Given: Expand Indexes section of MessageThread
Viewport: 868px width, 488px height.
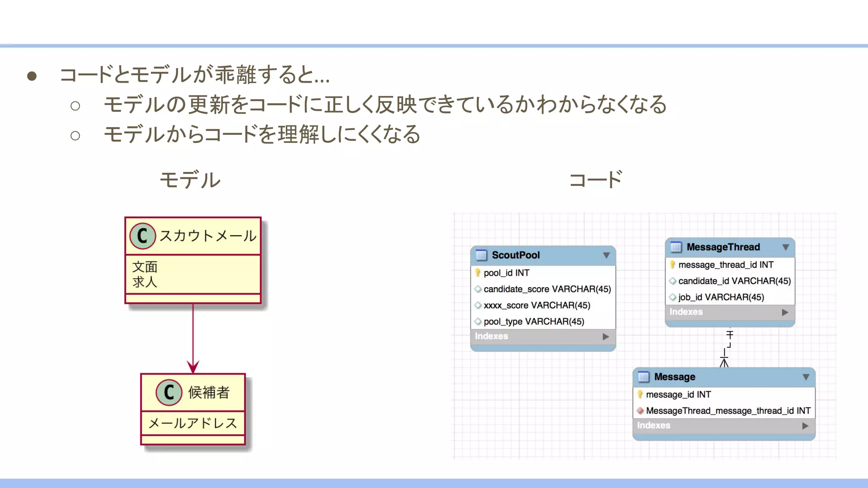Looking at the screenshot, I should click(785, 312).
